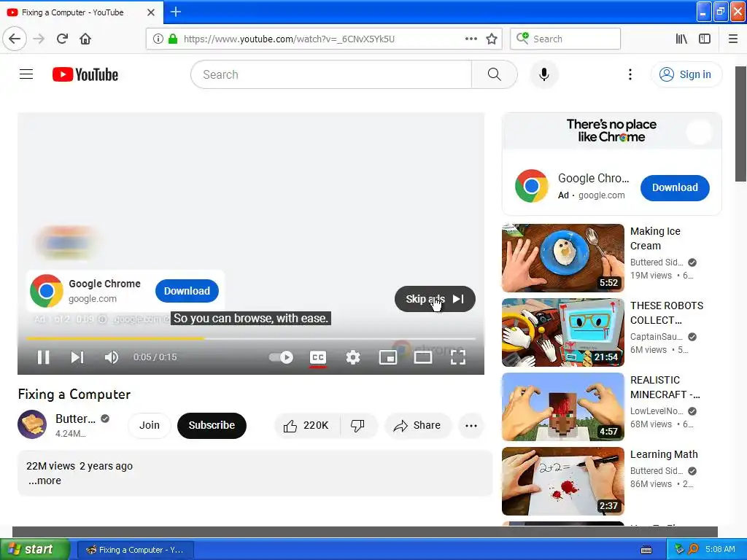Click CaptainSau... channel name
The width and height of the screenshot is (747, 560).
pos(656,337)
